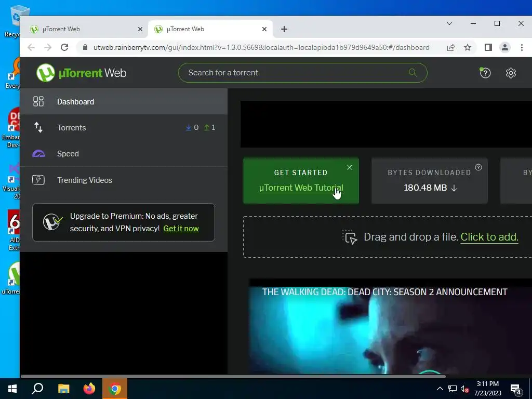Open Windows Start menu
The height and width of the screenshot is (399, 532).
pos(12,389)
